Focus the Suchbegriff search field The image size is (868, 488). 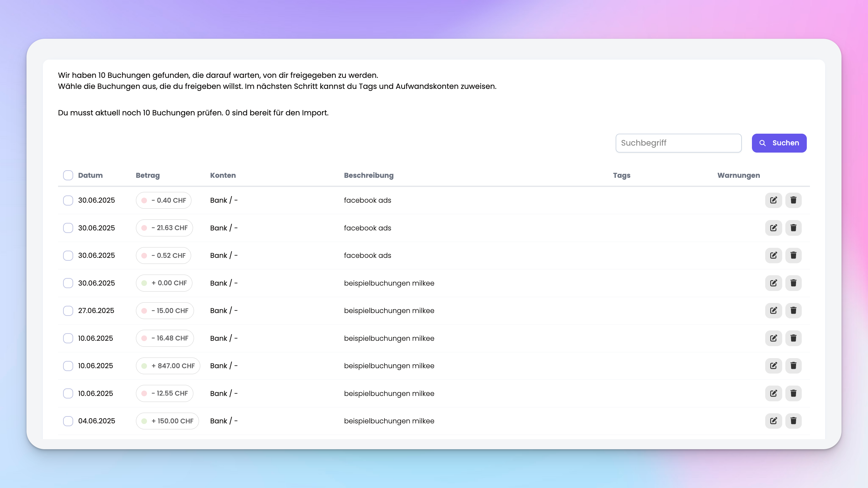678,143
